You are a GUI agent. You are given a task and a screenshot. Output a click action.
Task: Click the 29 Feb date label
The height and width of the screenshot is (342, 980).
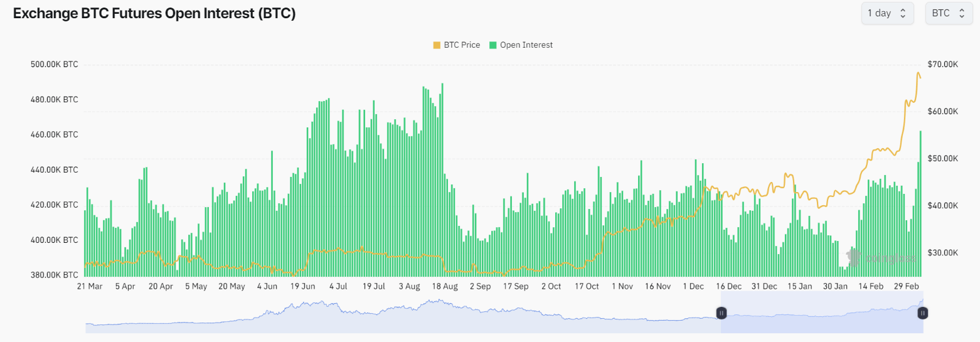tap(907, 287)
